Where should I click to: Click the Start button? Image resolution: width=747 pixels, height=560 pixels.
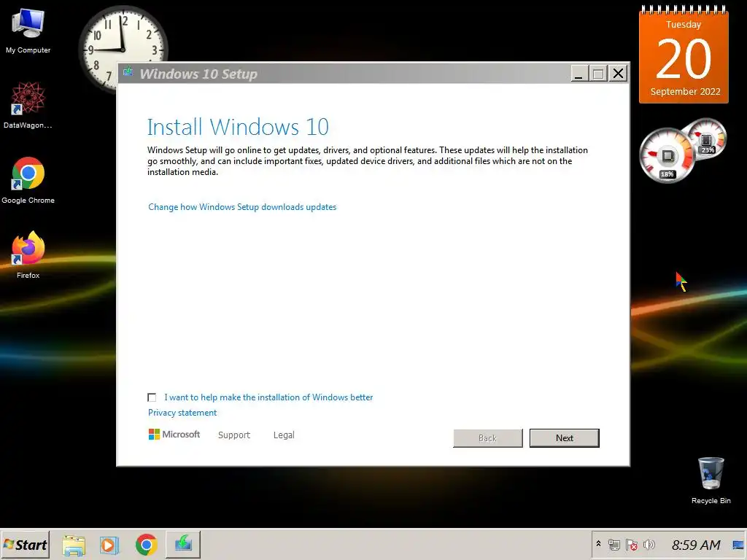(x=26, y=544)
